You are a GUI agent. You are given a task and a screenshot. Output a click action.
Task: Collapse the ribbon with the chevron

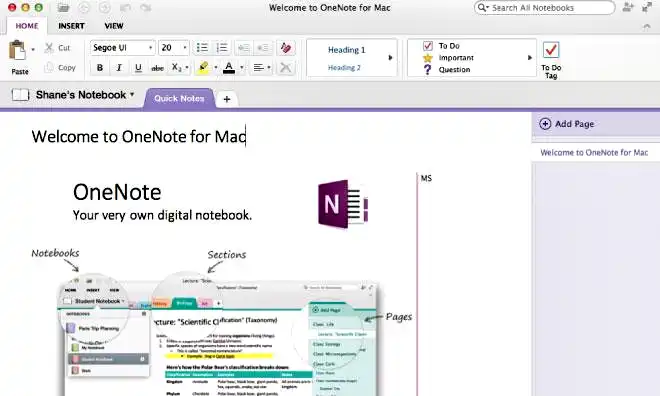click(647, 27)
